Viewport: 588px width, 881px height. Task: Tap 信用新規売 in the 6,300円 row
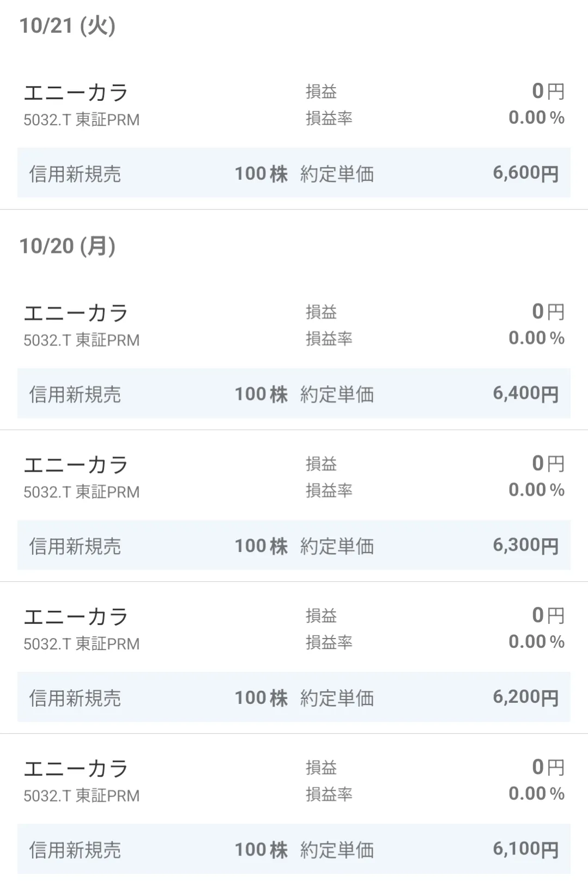(75, 546)
